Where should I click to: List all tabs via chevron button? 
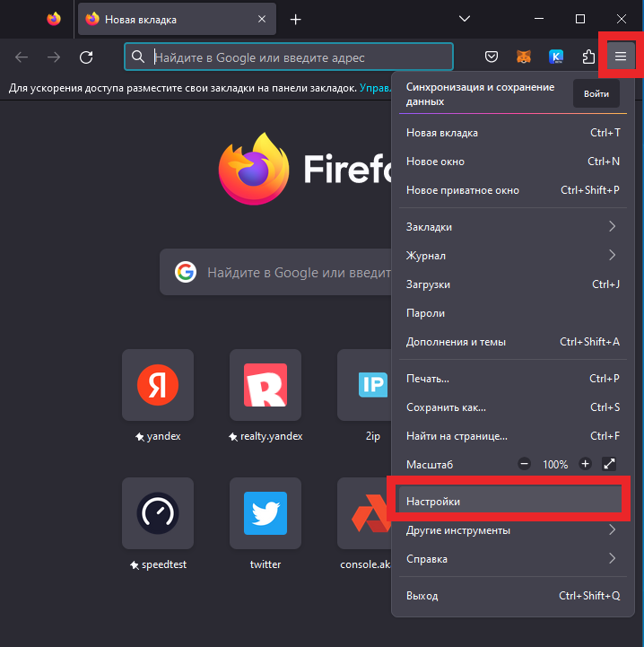pyautogui.click(x=465, y=19)
